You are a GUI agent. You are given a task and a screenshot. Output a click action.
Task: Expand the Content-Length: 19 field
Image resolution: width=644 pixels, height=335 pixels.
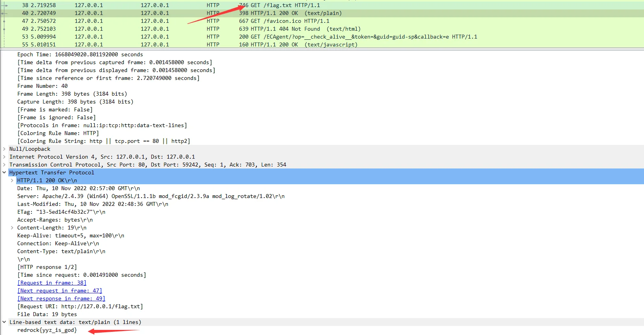pos(12,228)
